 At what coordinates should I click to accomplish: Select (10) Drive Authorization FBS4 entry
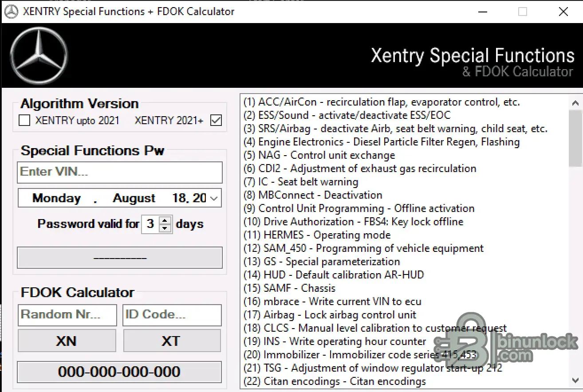point(353,222)
